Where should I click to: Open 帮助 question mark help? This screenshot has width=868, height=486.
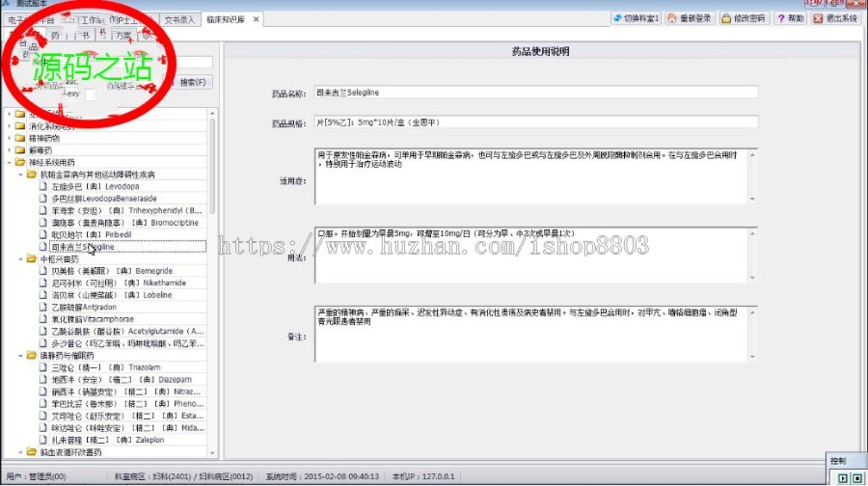click(x=790, y=18)
